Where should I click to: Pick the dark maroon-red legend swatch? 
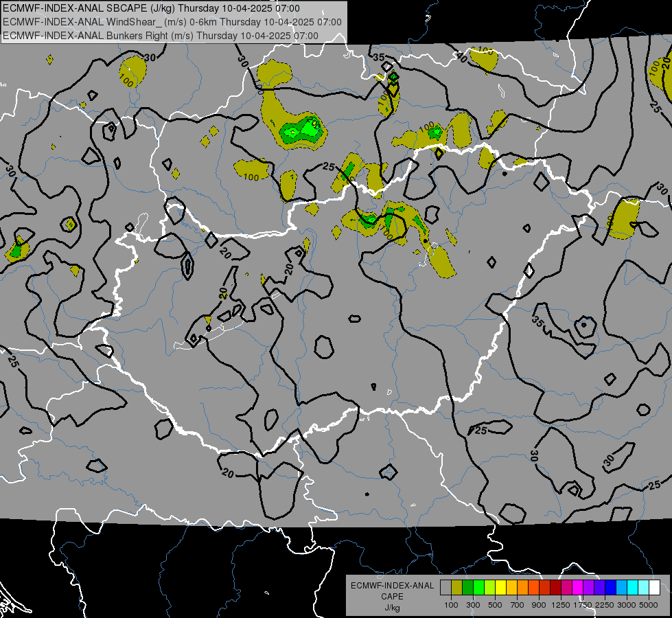point(556,587)
